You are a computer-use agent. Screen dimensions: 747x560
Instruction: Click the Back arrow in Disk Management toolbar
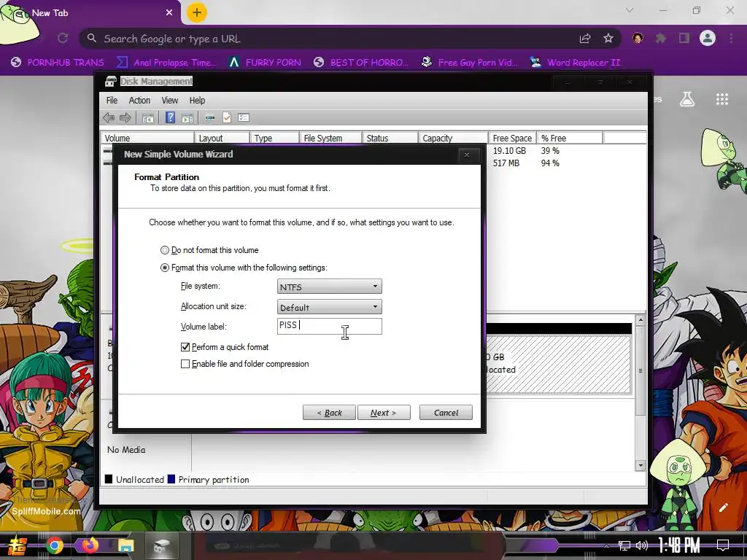pos(109,117)
